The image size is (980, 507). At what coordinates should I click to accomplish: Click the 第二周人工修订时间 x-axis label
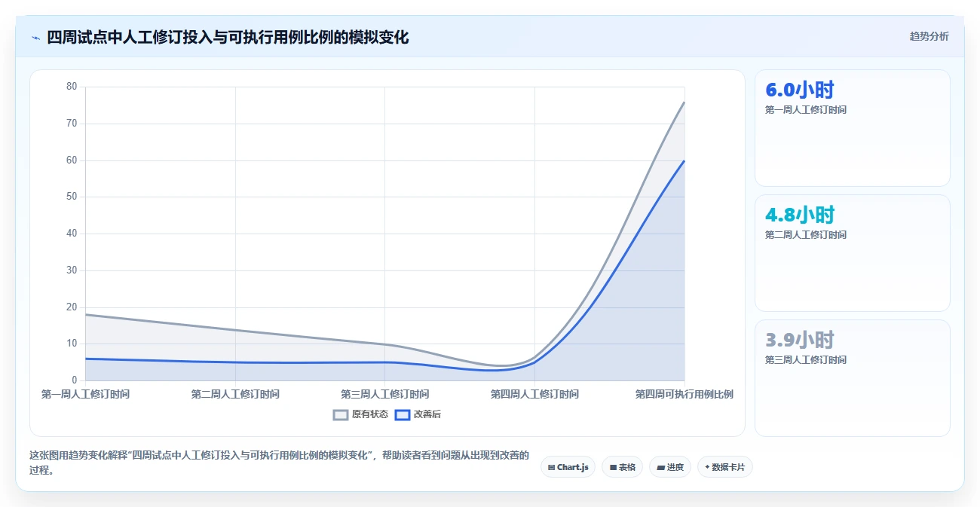point(235,394)
